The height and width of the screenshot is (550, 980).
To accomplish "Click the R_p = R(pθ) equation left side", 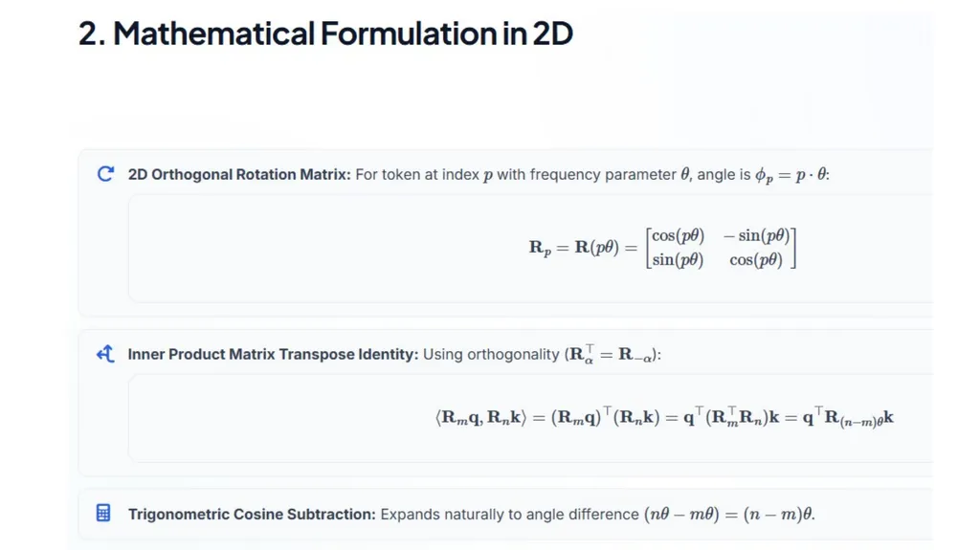I will coord(574,248).
